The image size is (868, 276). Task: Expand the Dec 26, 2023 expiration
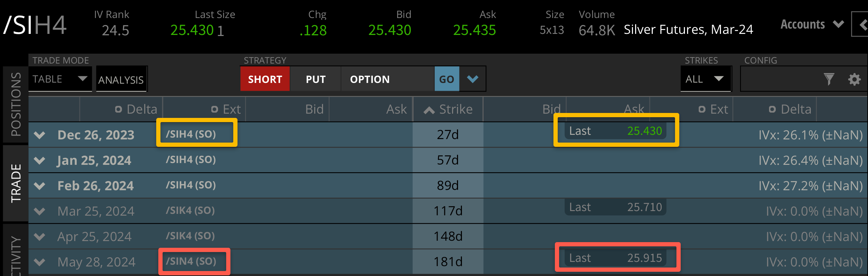coord(40,135)
